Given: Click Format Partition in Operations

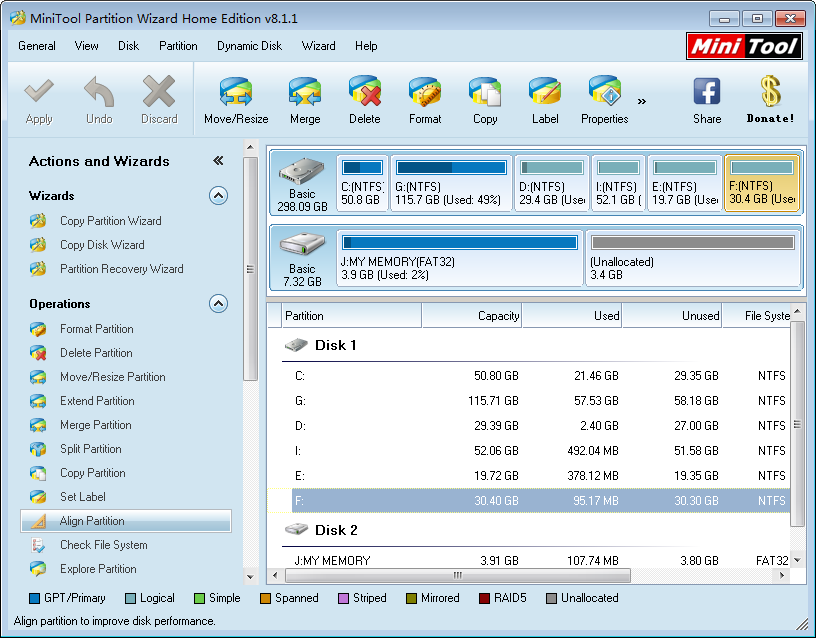Looking at the screenshot, I should coord(96,329).
